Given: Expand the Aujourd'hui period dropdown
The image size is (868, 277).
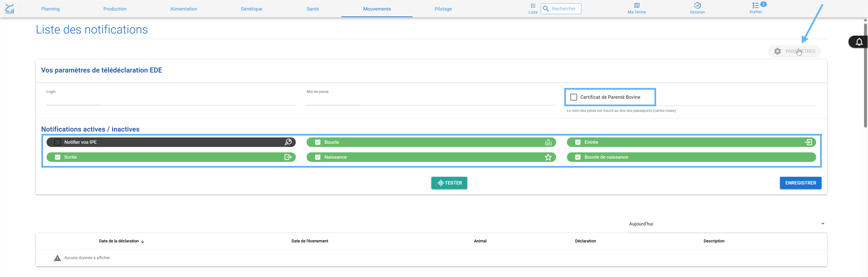Looking at the screenshot, I should point(727,224).
